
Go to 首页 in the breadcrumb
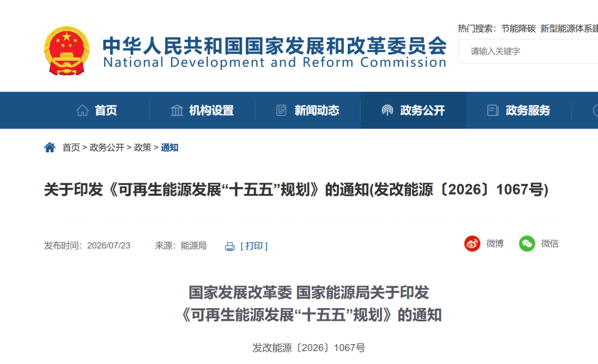coord(71,148)
